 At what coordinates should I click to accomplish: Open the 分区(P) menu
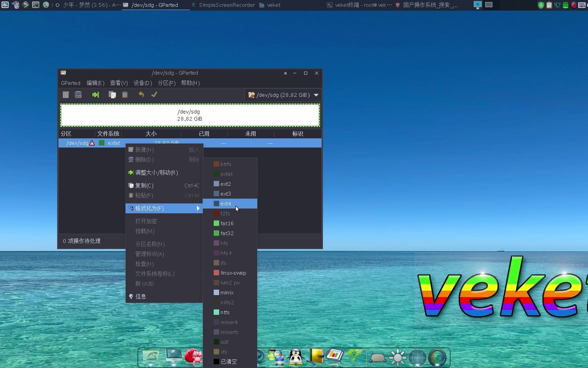166,83
